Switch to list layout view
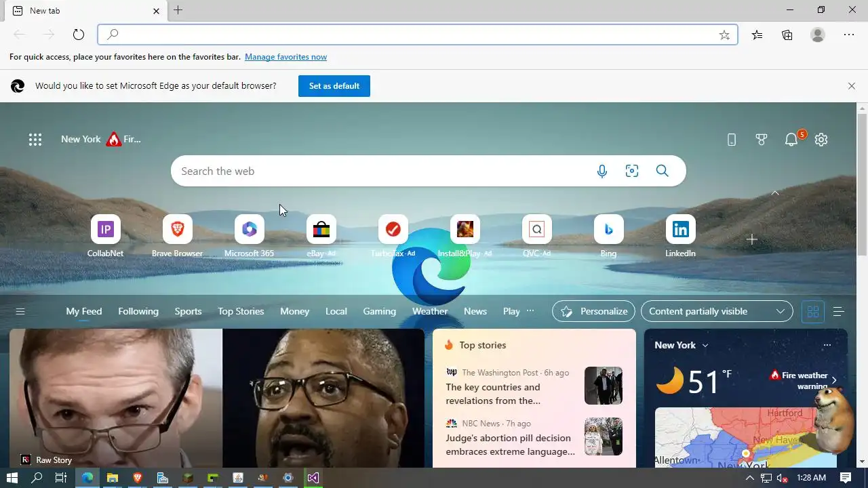Viewport: 868px width, 488px height. [838, 312]
